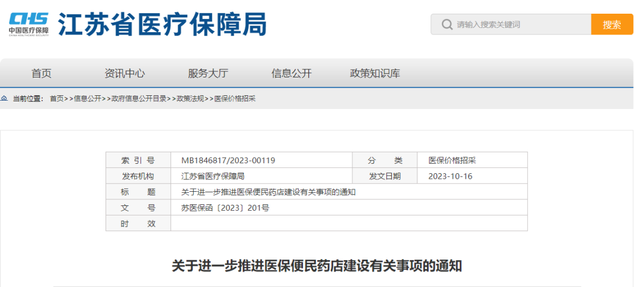Click the orange 搜索 button
Viewport: 644px width, 287px height.
pyautogui.click(x=612, y=24)
